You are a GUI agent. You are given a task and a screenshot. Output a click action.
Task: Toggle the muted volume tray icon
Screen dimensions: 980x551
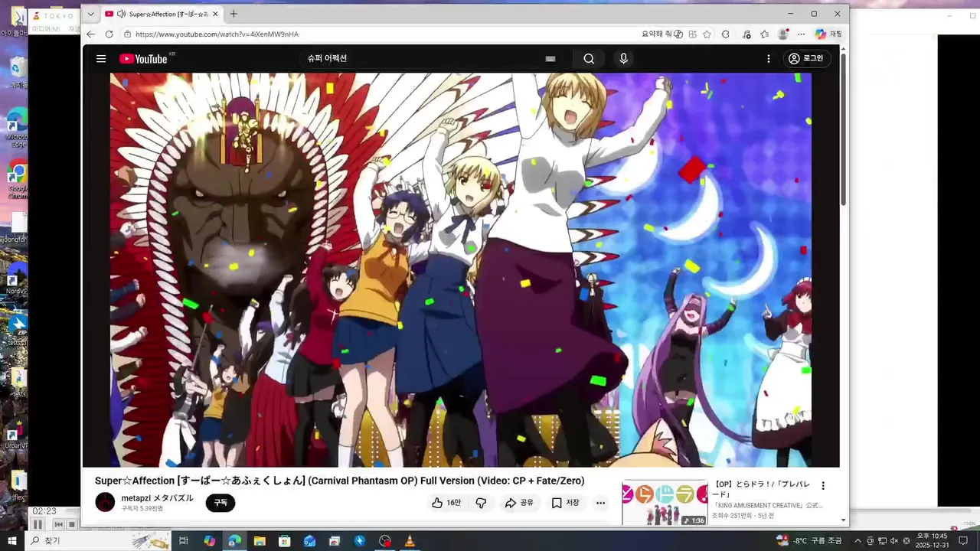coord(894,541)
